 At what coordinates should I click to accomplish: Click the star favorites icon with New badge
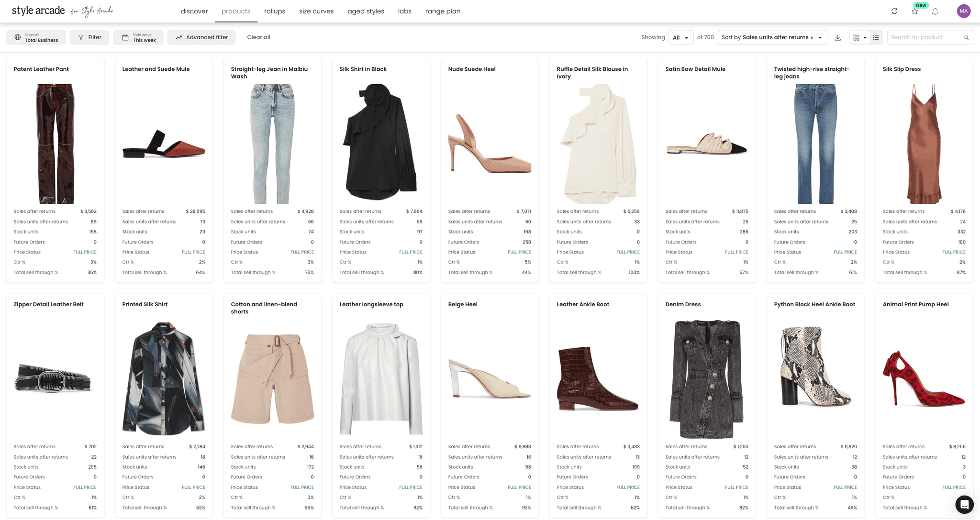(914, 11)
